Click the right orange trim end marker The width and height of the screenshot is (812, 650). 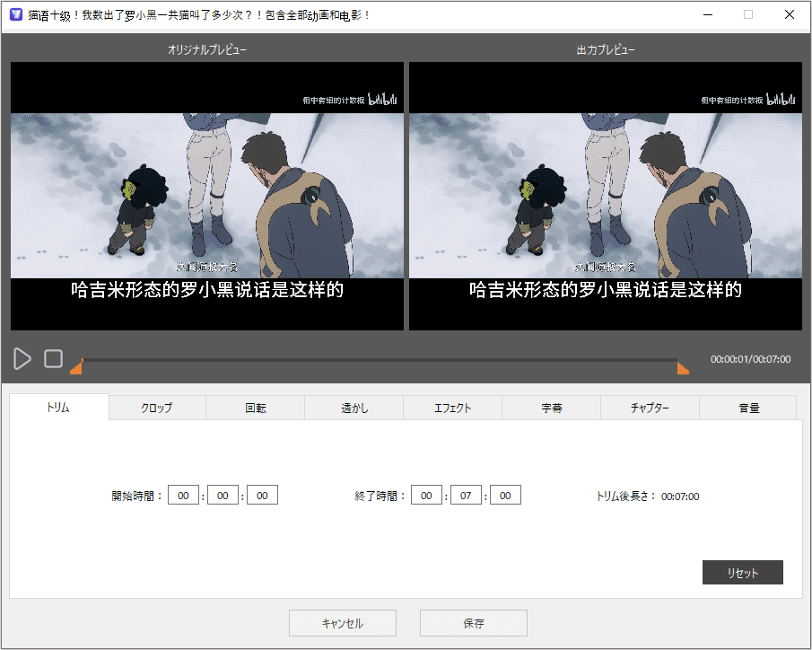tap(683, 368)
